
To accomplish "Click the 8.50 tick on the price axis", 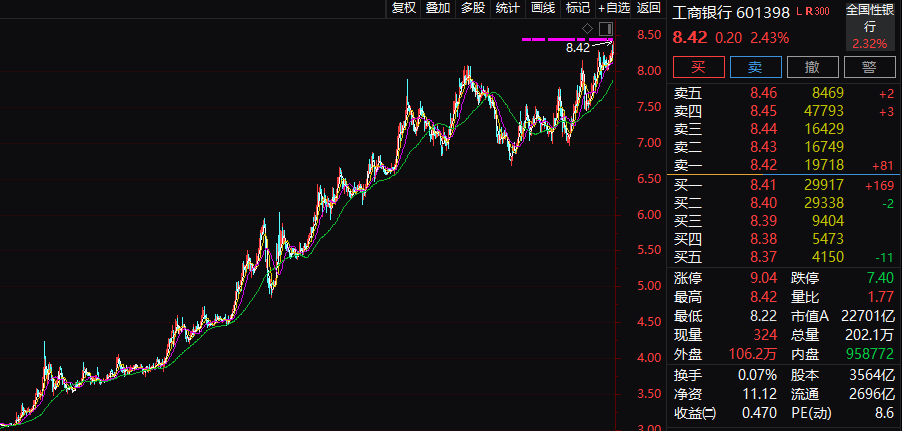I will click(x=648, y=35).
